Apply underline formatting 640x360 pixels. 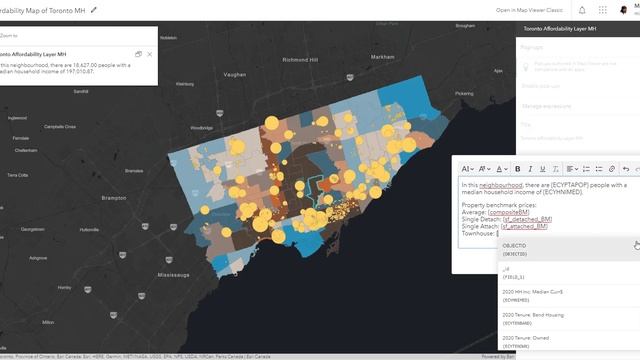(542, 169)
